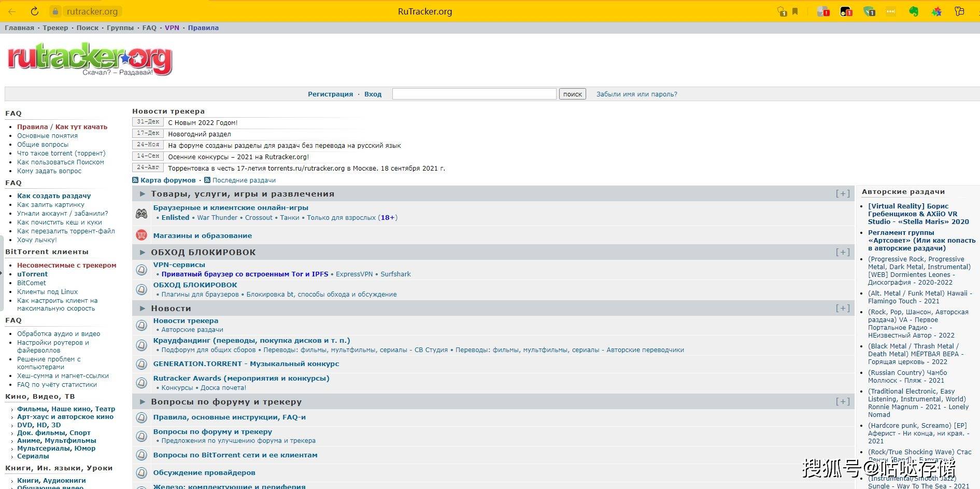This screenshot has height=489, width=980.
Task: Click the forum icon beside Краудфандинг
Action: [141, 345]
